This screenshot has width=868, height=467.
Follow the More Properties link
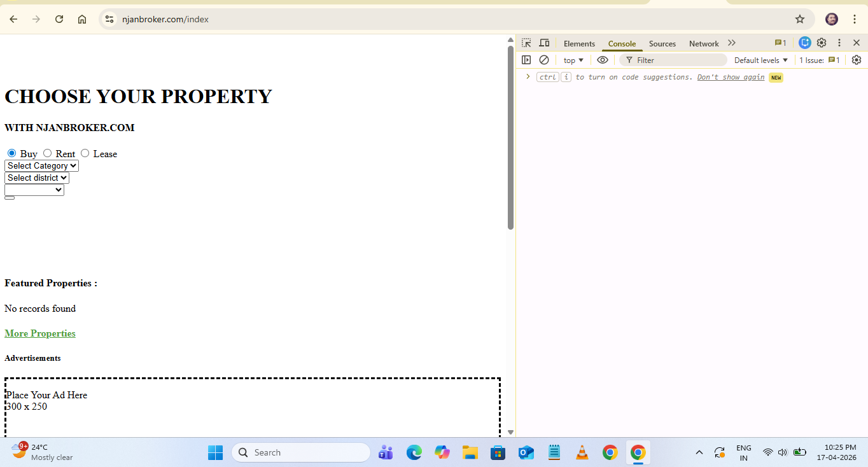[x=40, y=333]
